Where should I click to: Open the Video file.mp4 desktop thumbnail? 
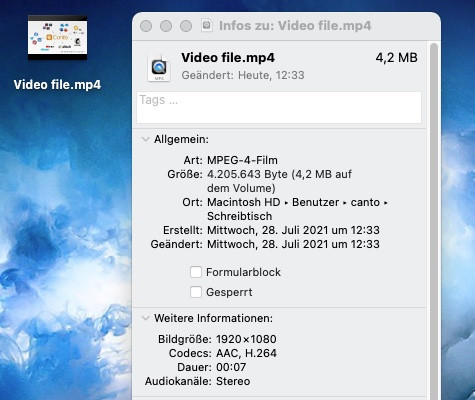click(57, 38)
